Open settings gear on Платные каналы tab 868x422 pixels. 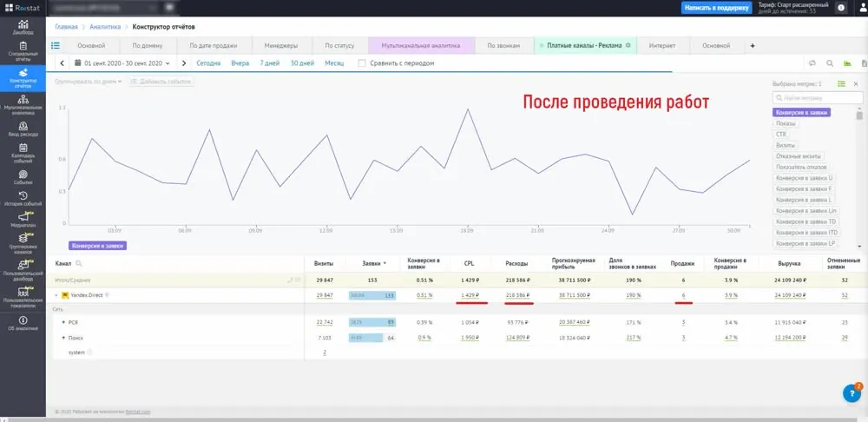[628, 45]
